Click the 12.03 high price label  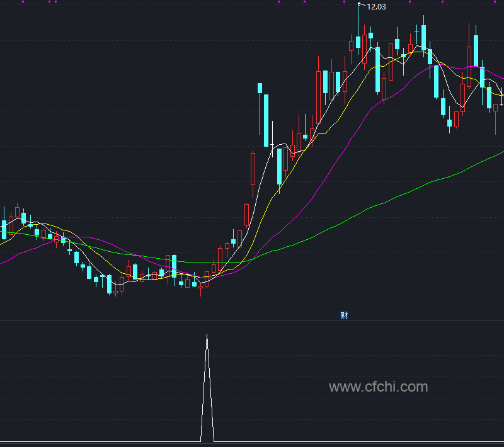click(x=376, y=7)
